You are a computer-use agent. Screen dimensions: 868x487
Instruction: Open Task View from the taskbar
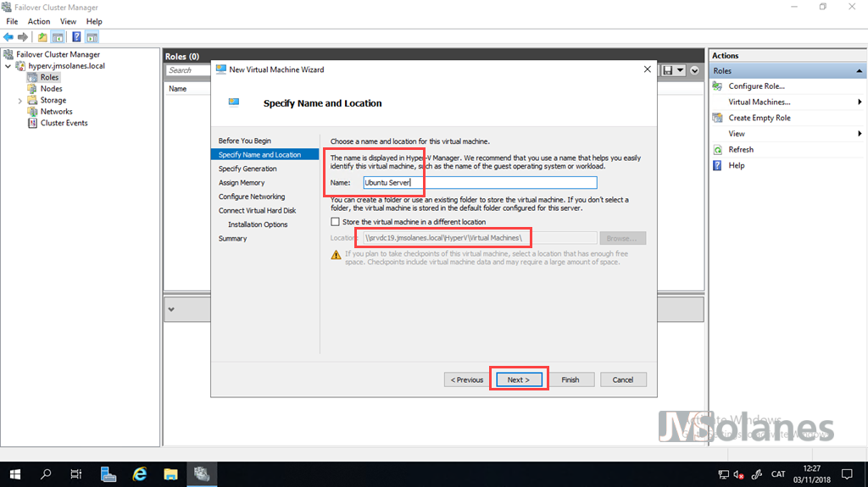pyautogui.click(x=75, y=474)
